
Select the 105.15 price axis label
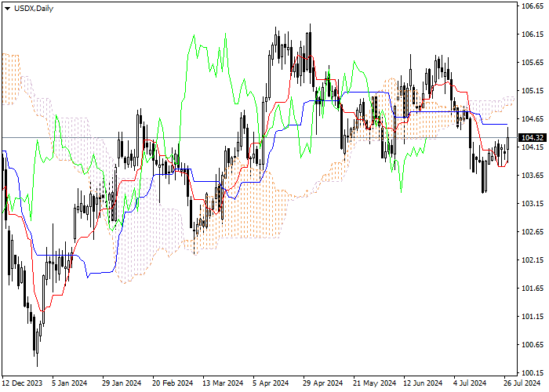533,91
